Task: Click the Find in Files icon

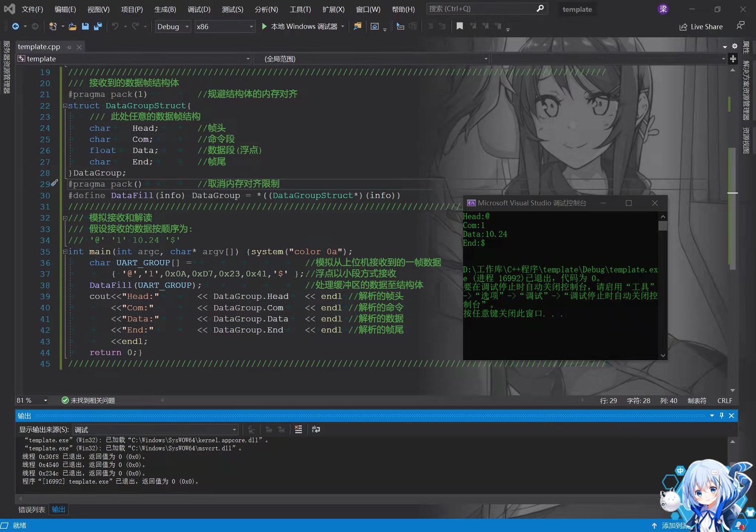Action: point(358,26)
